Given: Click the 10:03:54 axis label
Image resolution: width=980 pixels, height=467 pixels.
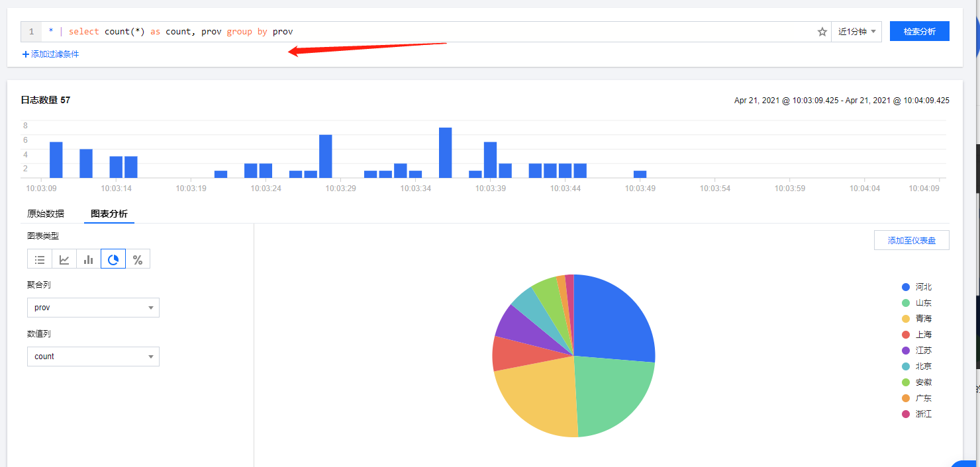Looking at the screenshot, I should tap(715, 189).
